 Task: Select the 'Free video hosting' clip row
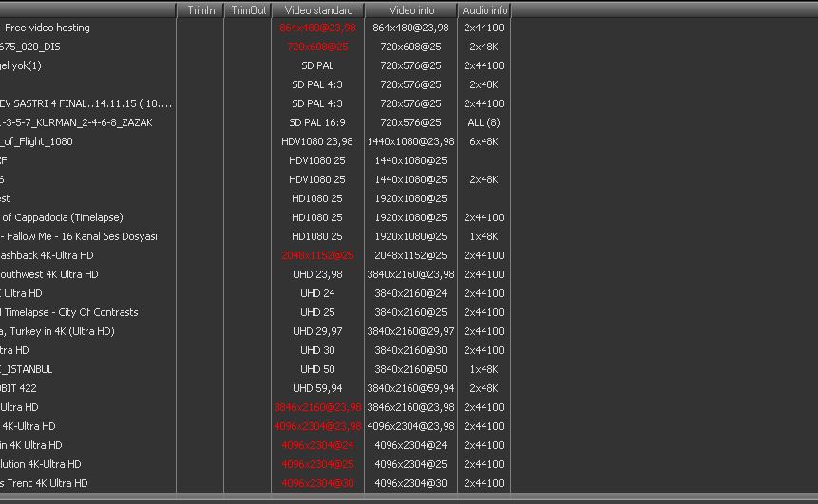tap(48, 28)
